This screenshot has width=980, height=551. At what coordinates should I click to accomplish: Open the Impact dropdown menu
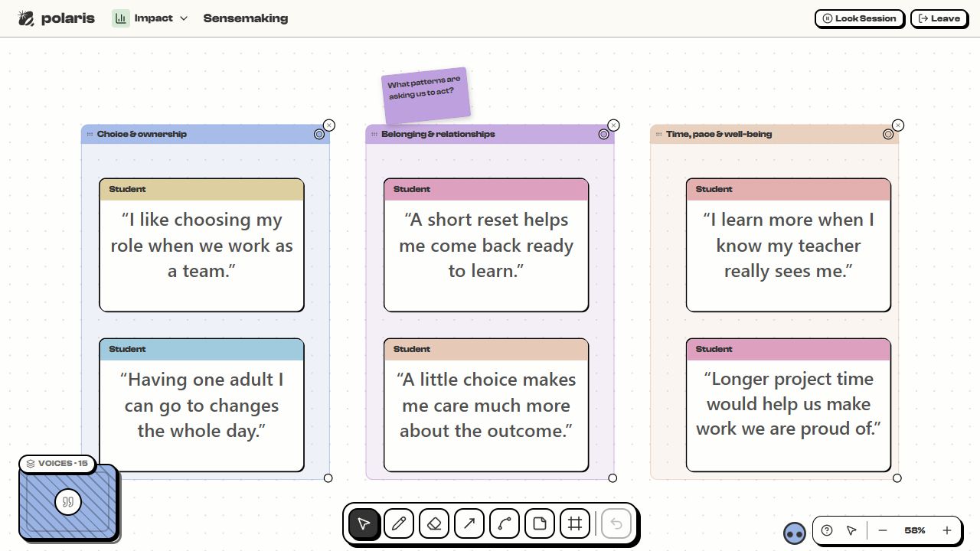pyautogui.click(x=150, y=18)
